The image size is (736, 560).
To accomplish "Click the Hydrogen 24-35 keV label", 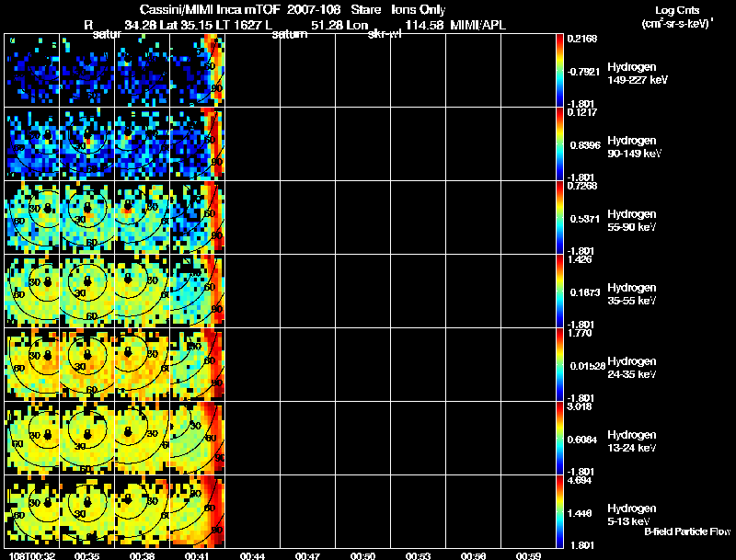I will [x=631, y=367].
